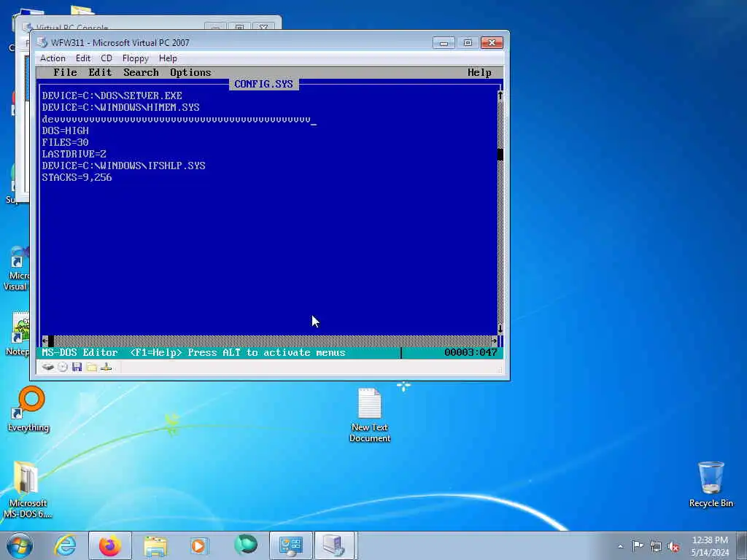Click the shared folders status icon

pos(91,367)
